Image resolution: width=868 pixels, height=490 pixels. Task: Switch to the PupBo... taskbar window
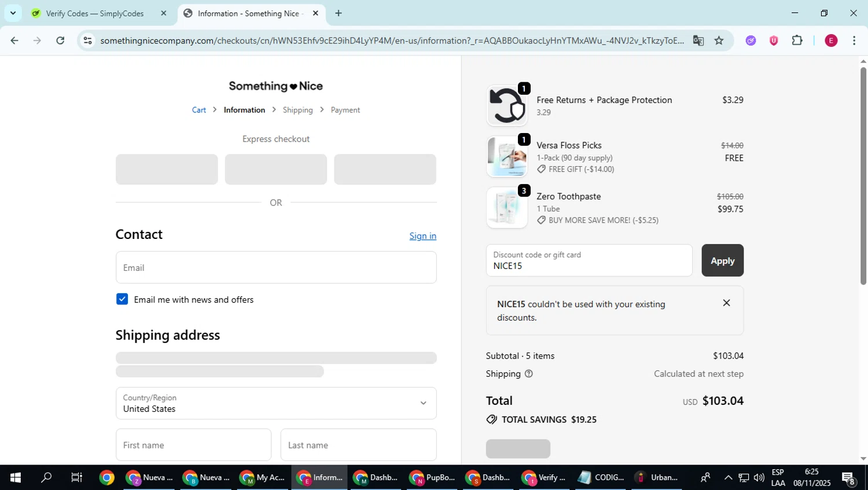(432, 477)
